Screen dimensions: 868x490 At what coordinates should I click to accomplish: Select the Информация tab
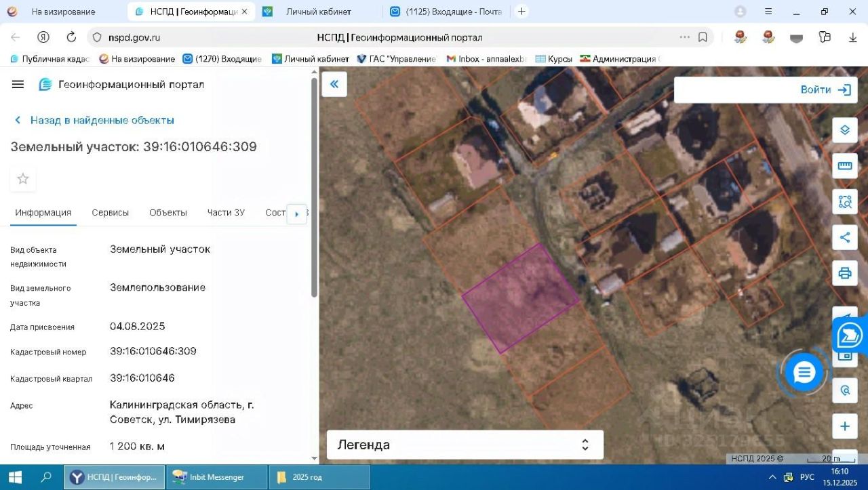click(43, 212)
